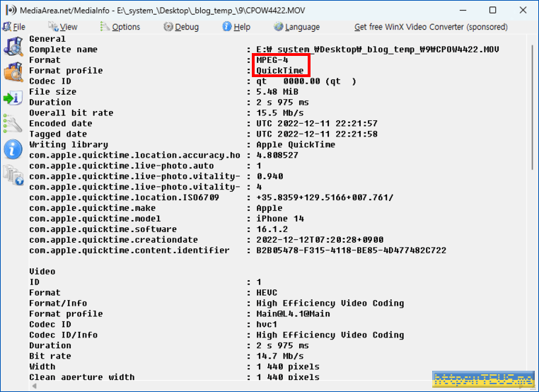Click the live-photo.vitality value 0.940
539x392 pixels.
[269, 176]
